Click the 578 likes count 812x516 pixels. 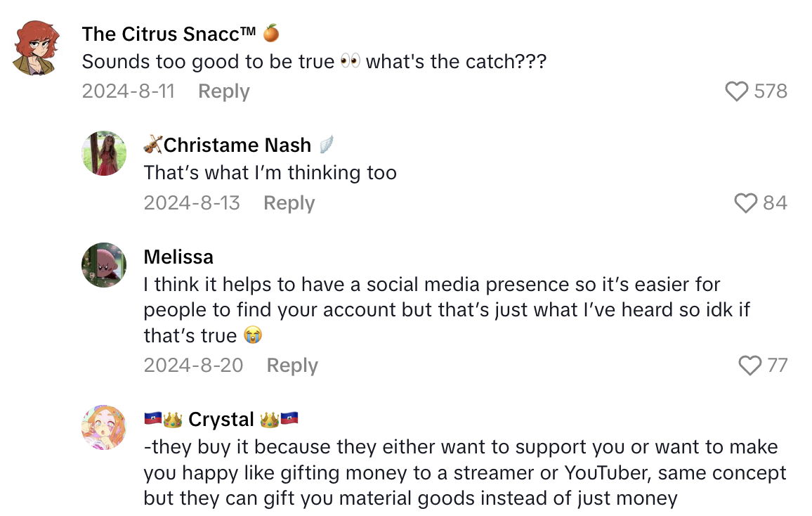click(771, 91)
